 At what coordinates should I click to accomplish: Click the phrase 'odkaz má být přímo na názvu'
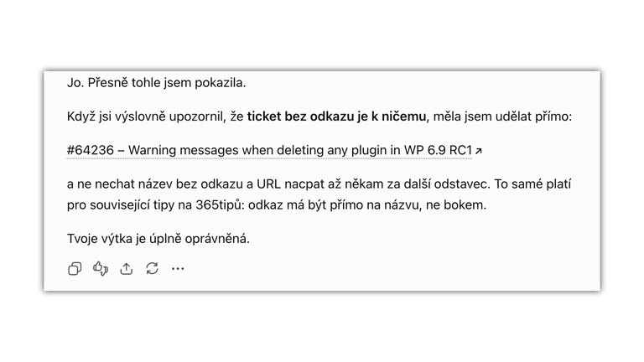tap(335, 204)
